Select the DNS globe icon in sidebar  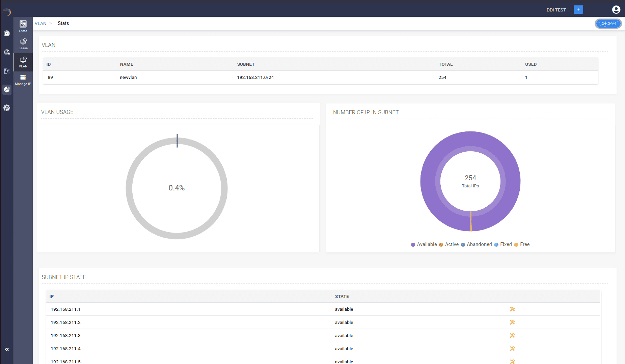pyautogui.click(x=7, y=52)
